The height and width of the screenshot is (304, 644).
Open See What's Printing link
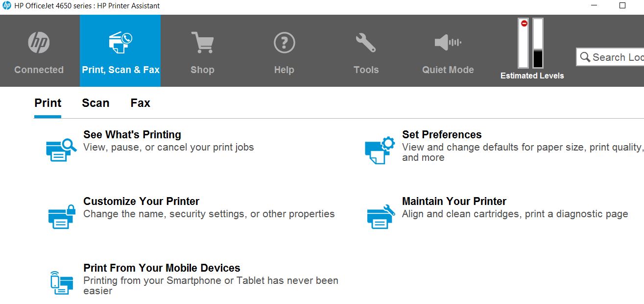pyautogui.click(x=132, y=134)
